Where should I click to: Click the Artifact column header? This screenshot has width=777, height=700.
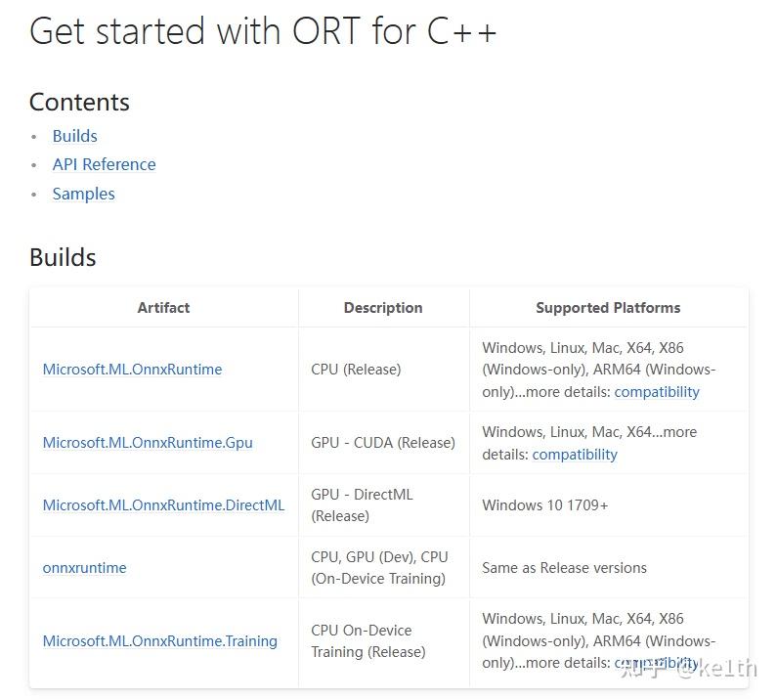tap(163, 308)
